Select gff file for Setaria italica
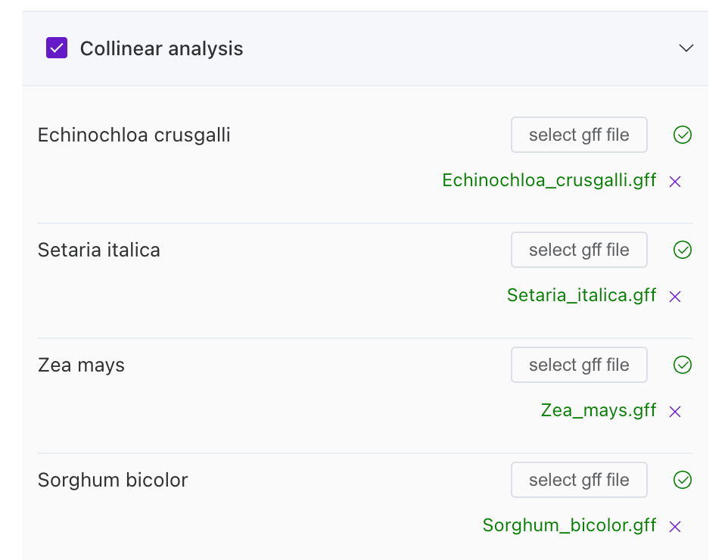This screenshot has height=560, width=728. tap(579, 250)
